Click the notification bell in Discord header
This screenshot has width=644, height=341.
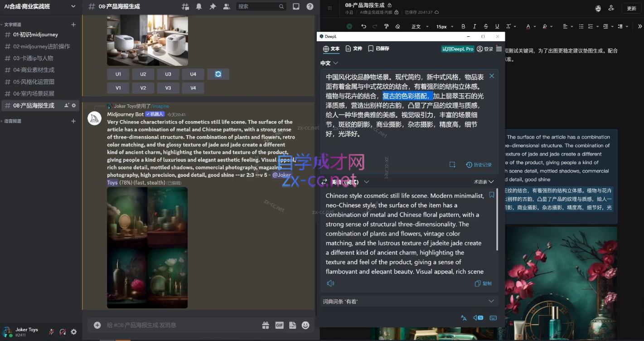coord(199,6)
